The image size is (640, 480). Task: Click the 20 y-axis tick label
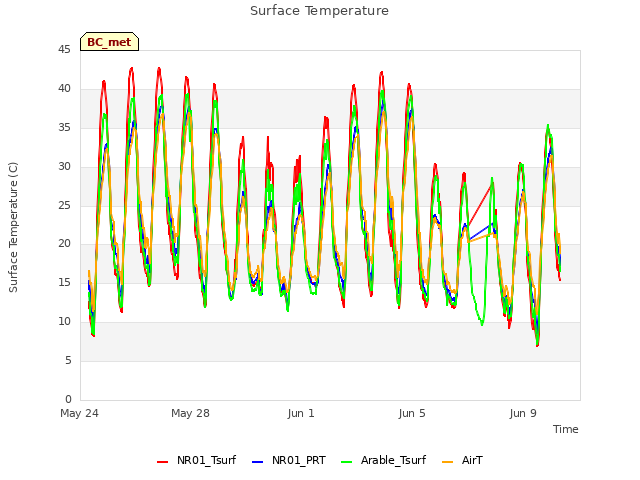coord(64,244)
